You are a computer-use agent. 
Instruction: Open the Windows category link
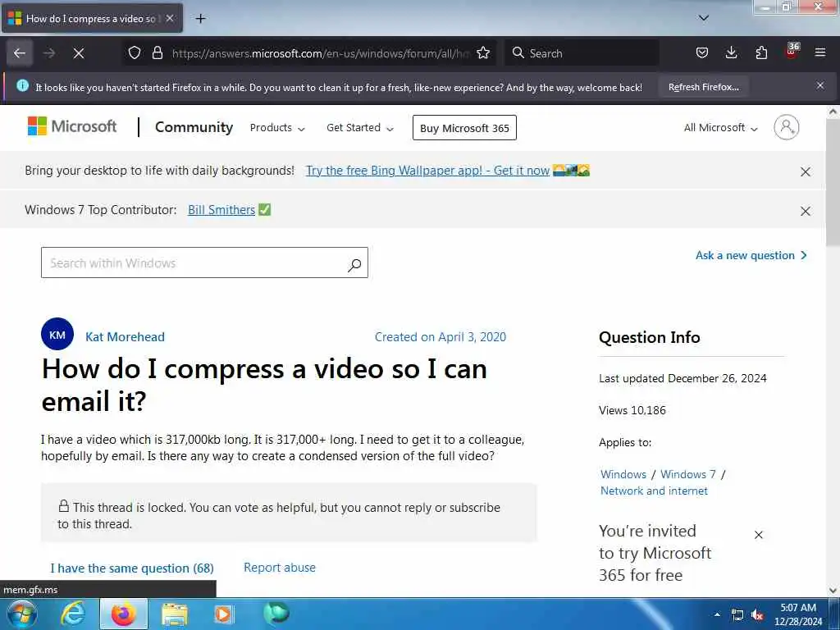tap(623, 474)
